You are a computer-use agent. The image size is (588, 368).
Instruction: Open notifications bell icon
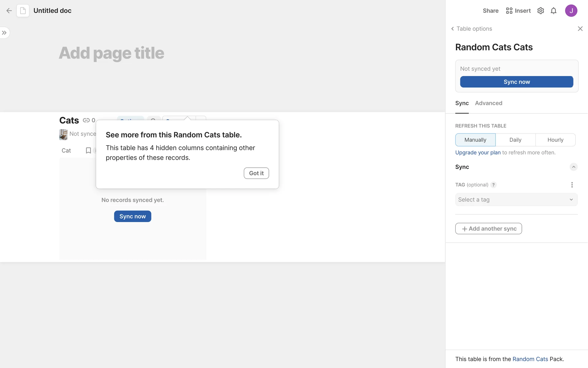point(553,11)
